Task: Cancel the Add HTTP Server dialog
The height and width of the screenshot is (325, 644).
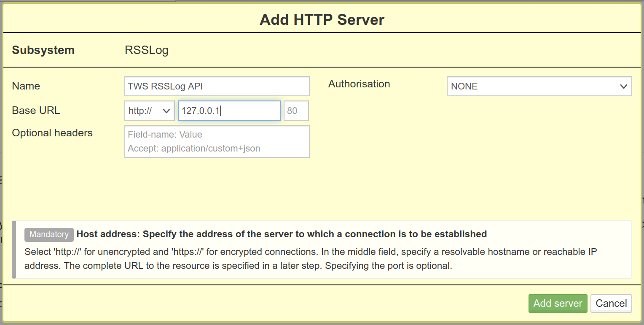Action: click(611, 303)
